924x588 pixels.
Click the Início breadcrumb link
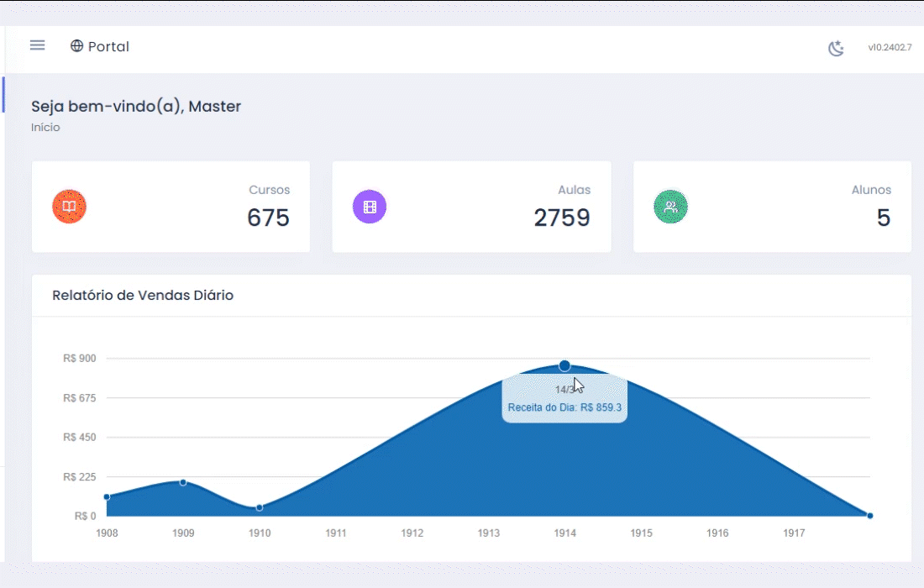tap(45, 128)
